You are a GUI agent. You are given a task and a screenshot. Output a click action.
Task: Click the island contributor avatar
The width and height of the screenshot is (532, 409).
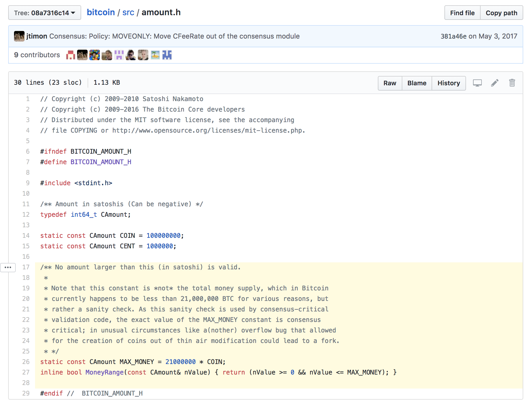coord(155,55)
